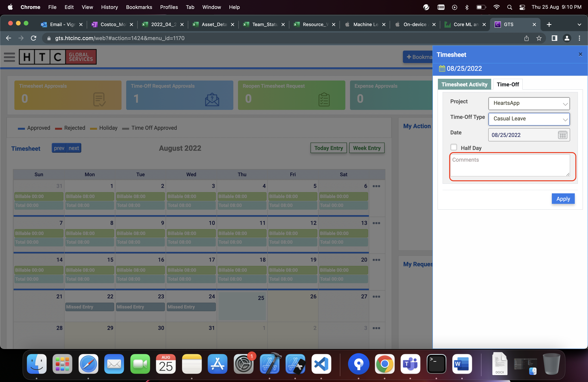Open the date picker calendar icon
Viewport: 588px width, 382px height.
[x=562, y=135]
